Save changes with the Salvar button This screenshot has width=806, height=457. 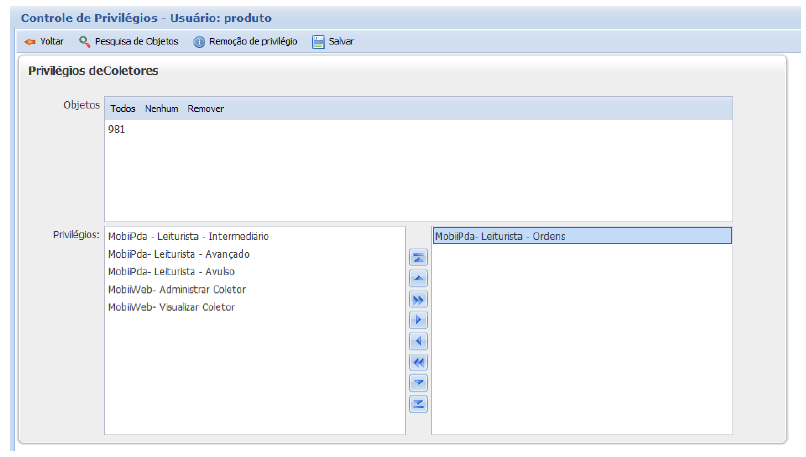(x=334, y=42)
